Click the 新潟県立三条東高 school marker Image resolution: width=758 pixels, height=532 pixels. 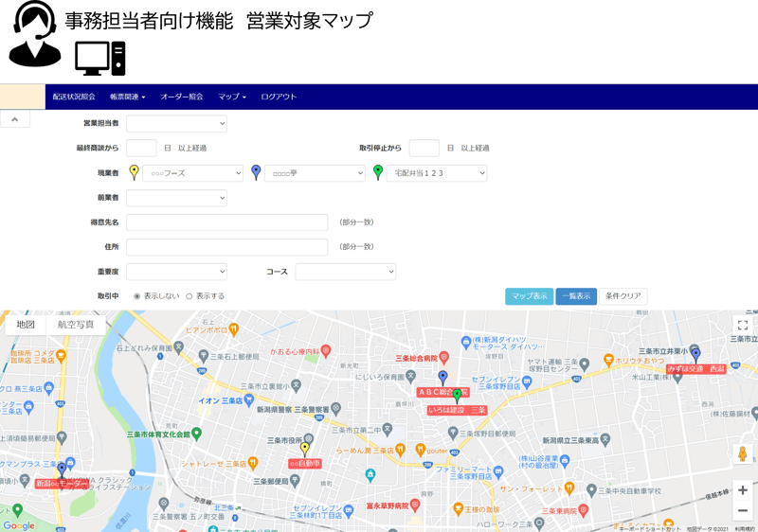point(605,439)
